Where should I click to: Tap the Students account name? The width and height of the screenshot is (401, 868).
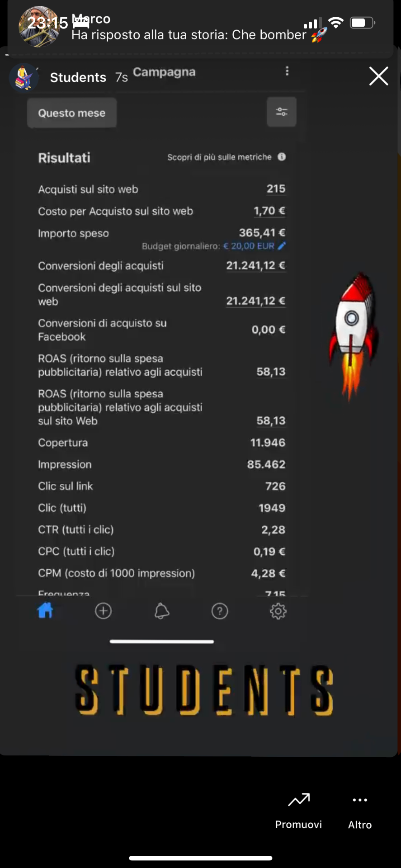coord(78,77)
